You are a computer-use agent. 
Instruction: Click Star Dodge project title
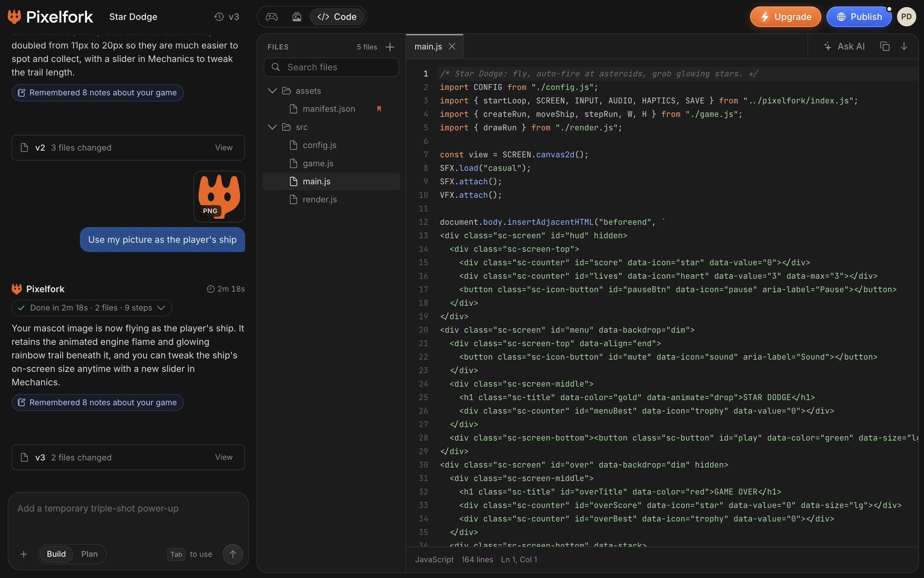[133, 17]
